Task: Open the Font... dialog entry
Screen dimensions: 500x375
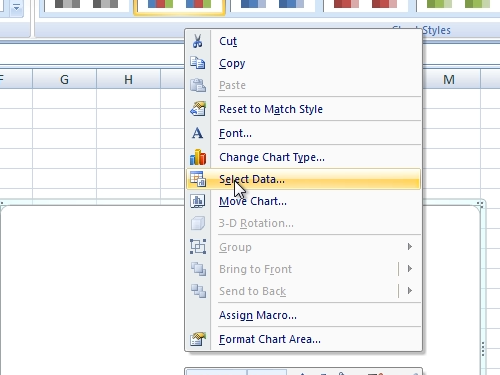Action: coord(303,133)
